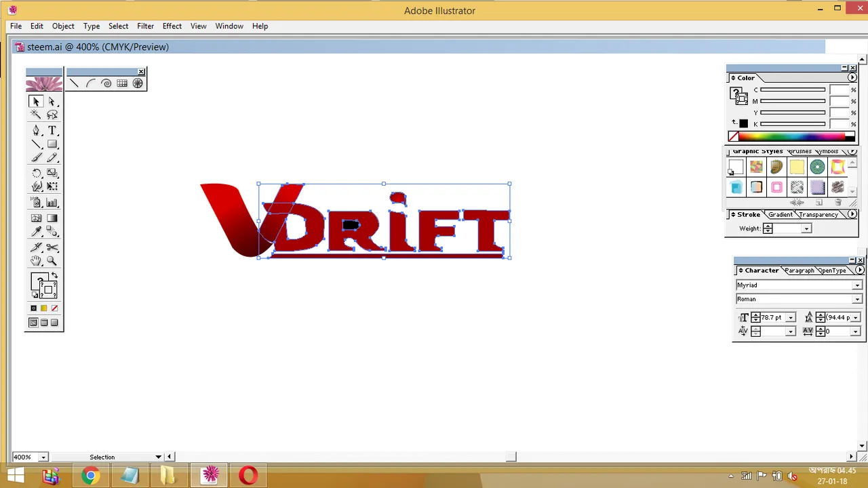Reset default fill and stroke colors
This screenshot has width=868, height=488.
(x=35, y=295)
